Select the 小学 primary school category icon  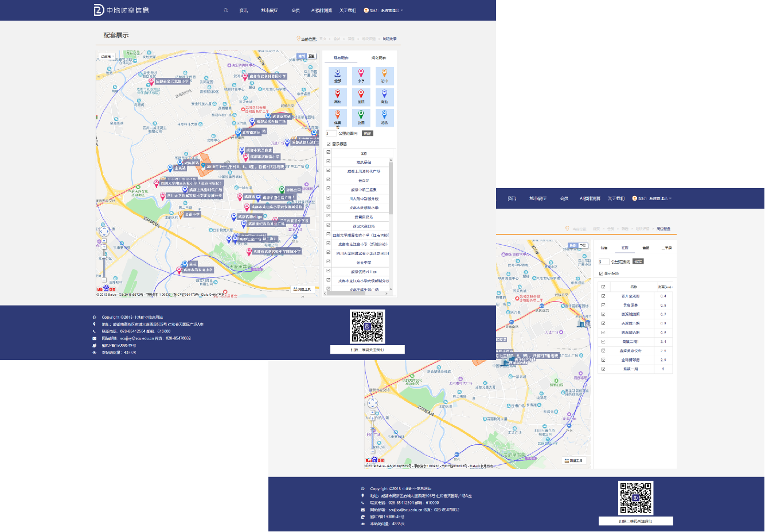(361, 76)
